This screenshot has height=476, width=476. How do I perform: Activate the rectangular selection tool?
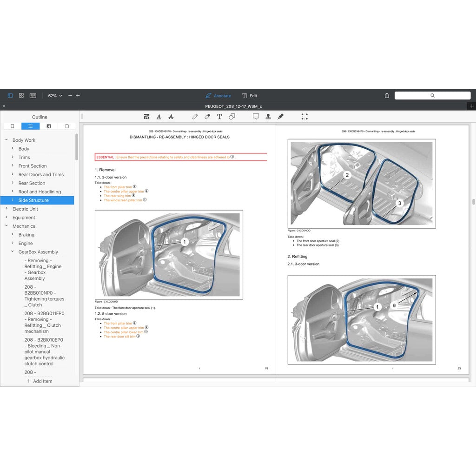[304, 117]
